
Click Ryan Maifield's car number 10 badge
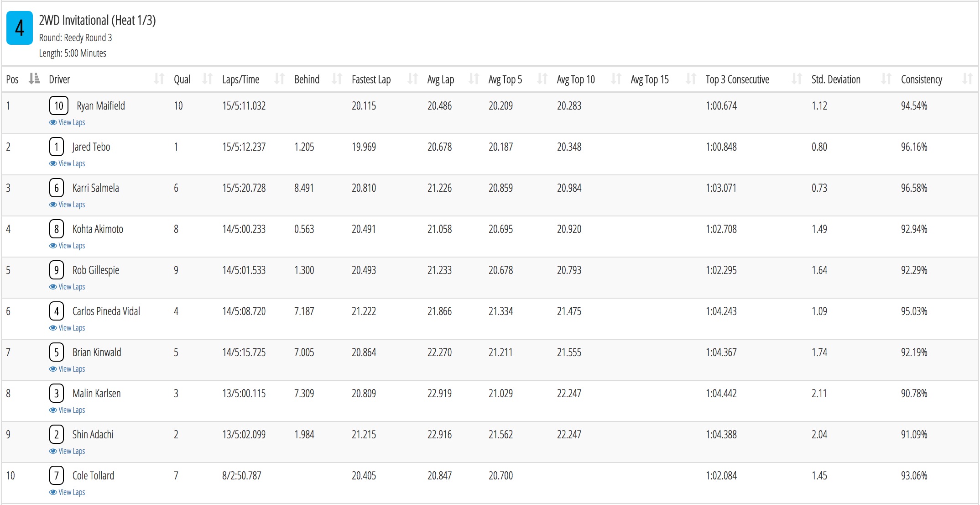[x=59, y=106]
